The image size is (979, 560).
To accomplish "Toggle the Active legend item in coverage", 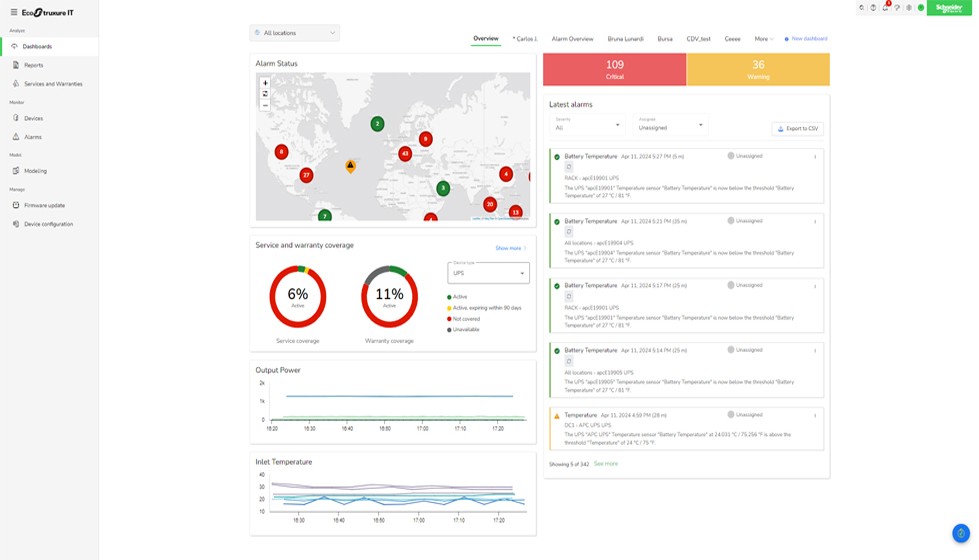I will point(459,297).
